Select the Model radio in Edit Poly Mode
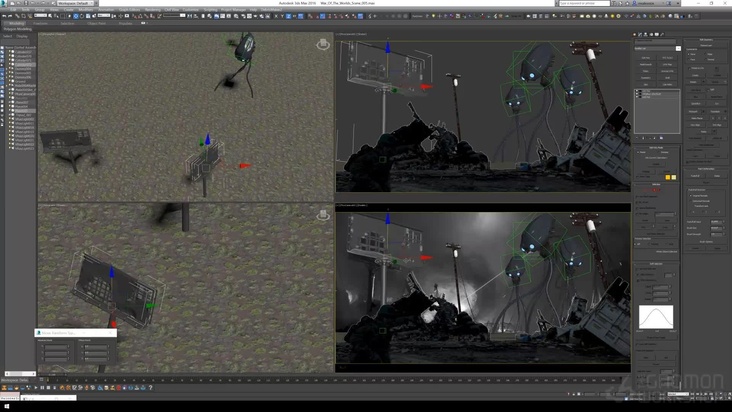Image resolution: width=732 pixels, height=412 pixels. click(x=640, y=152)
